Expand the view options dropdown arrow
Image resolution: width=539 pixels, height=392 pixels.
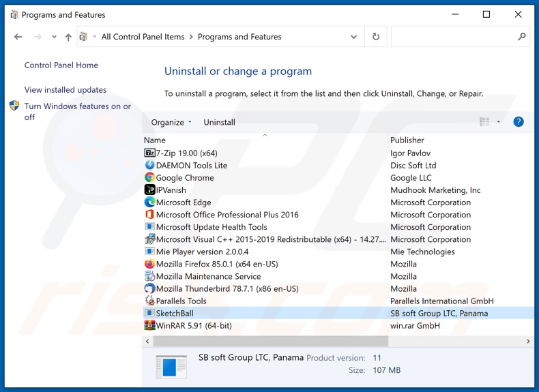(499, 121)
